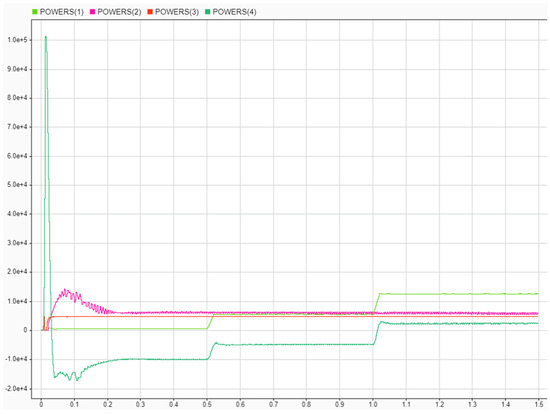Screen dimensions: 550x414
Task: Click the 0.5 x-axis tick label
Action: pos(207,405)
